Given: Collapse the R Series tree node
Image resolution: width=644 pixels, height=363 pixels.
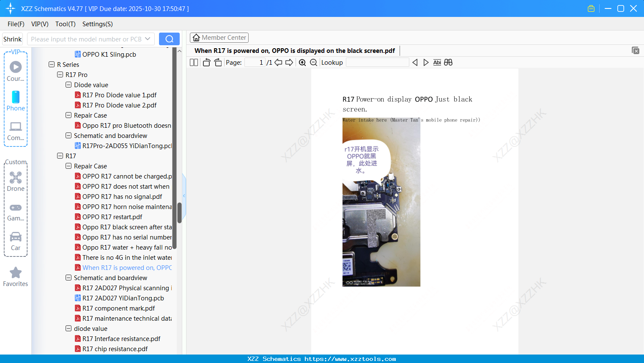Looking at the screenshot, I should [52, 64].
